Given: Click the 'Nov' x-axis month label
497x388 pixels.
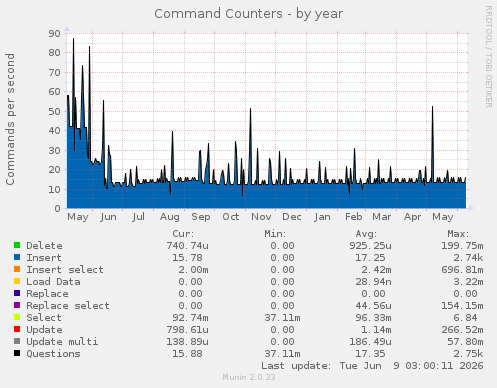Looking at the screenshot, I should pyautogui.click(x=261, y=217).
